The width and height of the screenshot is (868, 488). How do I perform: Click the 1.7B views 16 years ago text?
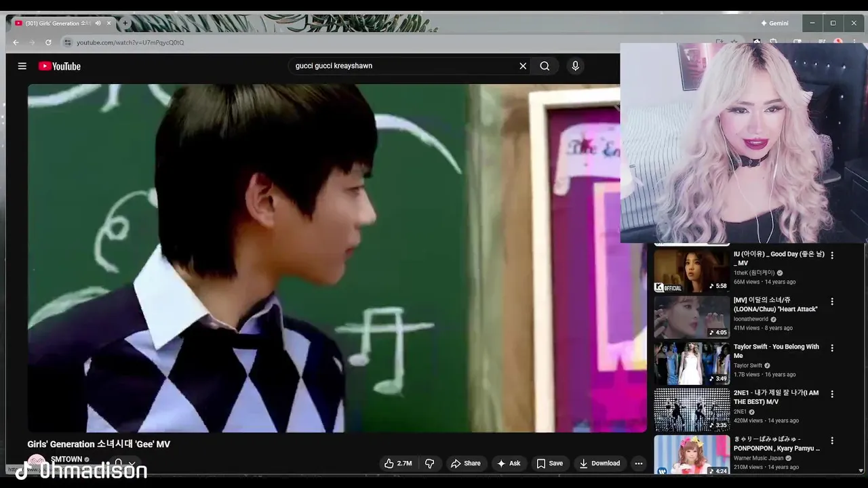(x=764, y=374)
